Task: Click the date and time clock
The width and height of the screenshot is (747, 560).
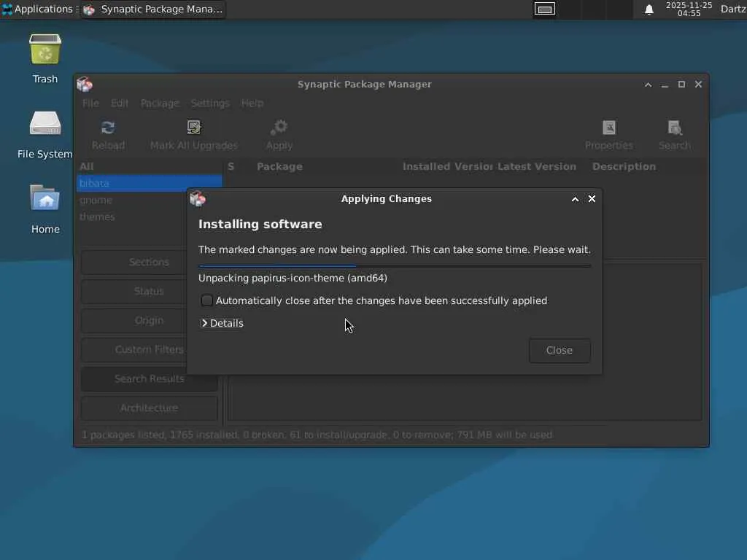Action: (689, 9)
